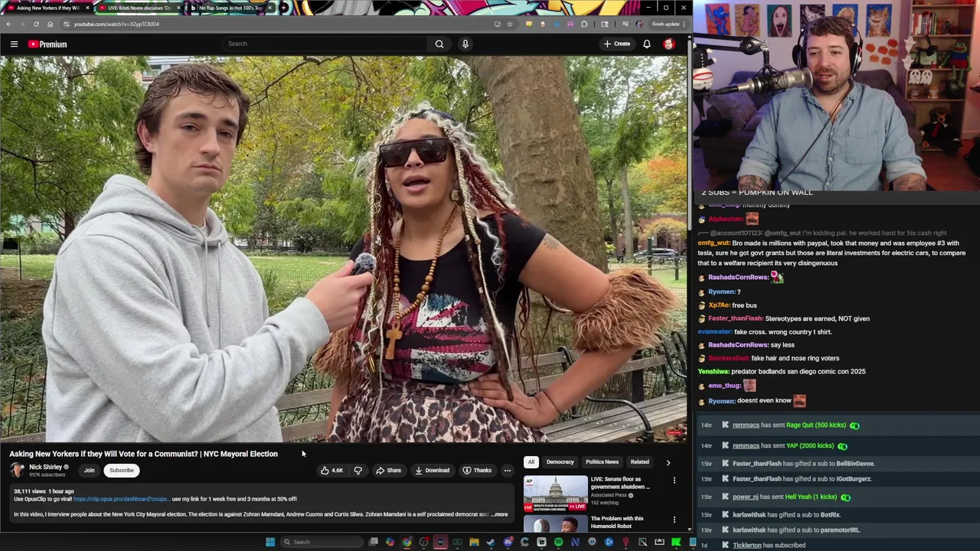Open more actions ellipsis under video
The height and width of the screenshot is (551, 980).
[x=507, y=471]
